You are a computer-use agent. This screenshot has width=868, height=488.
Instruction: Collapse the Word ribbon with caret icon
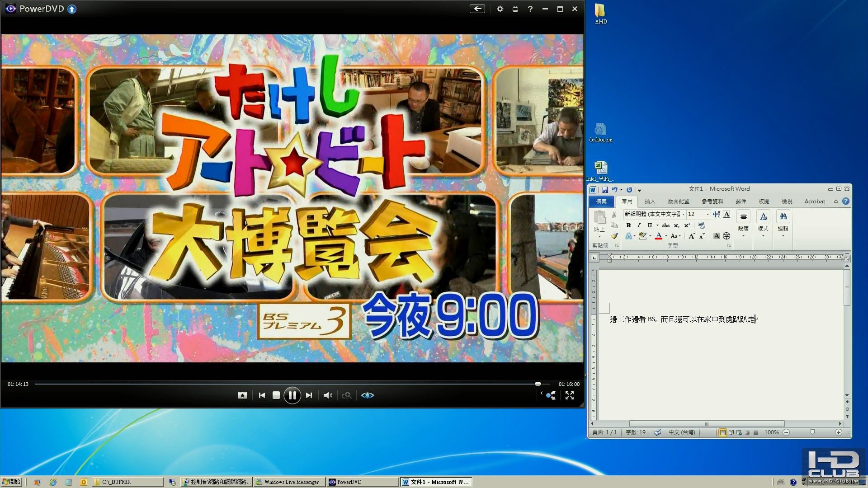click(x=836, y=202)
